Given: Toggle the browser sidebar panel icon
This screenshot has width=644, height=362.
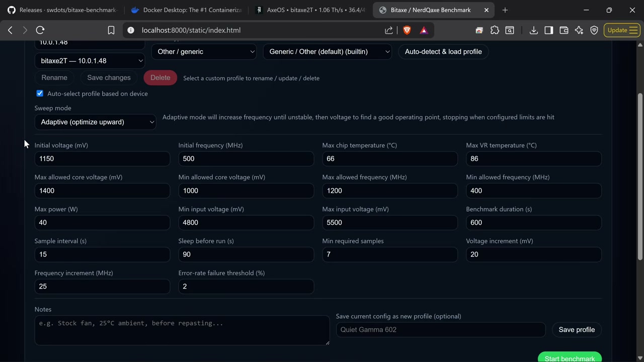Looking at the screenshot, I should tap(549, 30).
